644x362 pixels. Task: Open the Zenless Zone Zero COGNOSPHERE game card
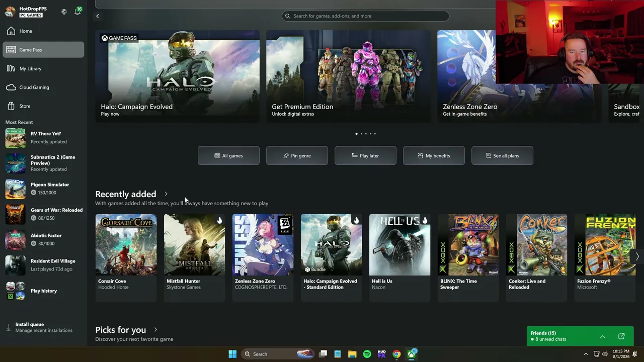263,257
